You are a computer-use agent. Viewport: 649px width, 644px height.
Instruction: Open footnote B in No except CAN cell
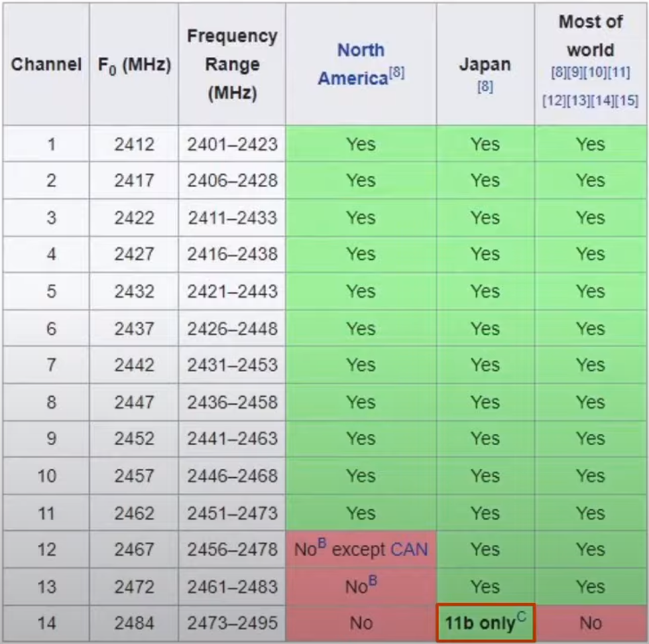(x=322, y=543)
